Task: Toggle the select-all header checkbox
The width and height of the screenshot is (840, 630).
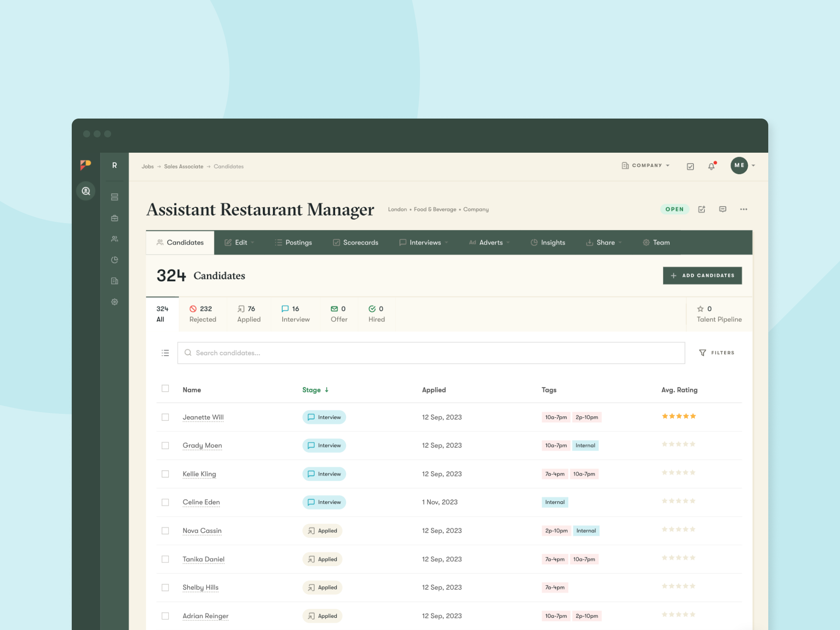Action: 165,388
